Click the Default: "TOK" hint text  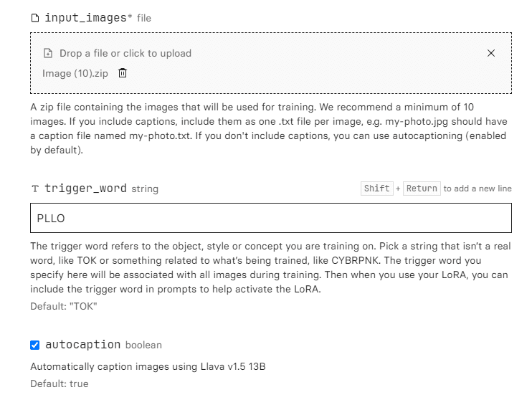click(64, 306)
